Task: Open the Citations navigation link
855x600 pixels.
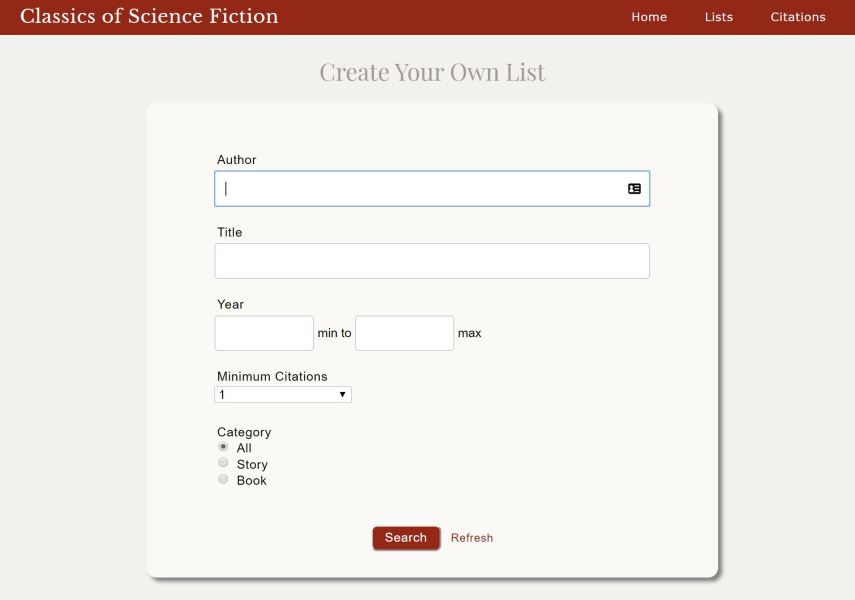Action: (x=797, y=17)
